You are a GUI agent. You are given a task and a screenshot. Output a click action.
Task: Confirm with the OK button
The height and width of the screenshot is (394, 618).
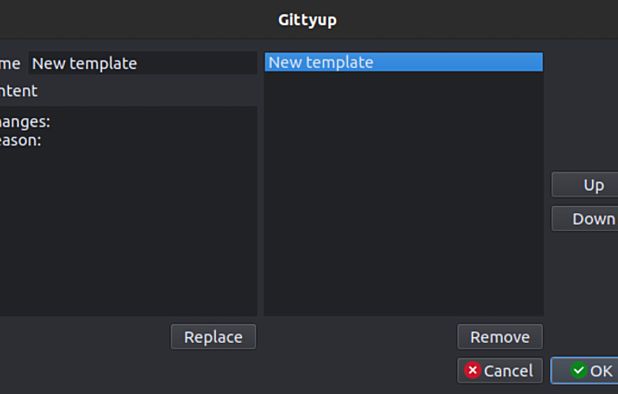(x=584, y=370)
